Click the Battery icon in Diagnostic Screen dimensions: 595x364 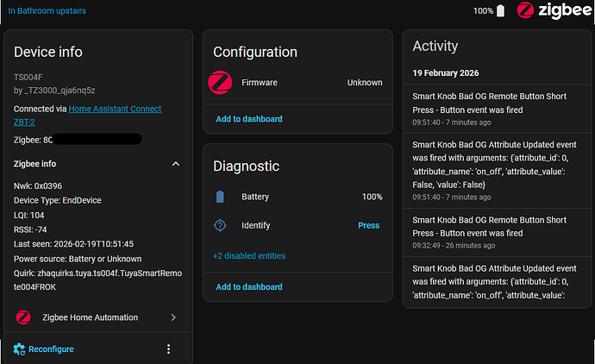[x=220, y=197]
